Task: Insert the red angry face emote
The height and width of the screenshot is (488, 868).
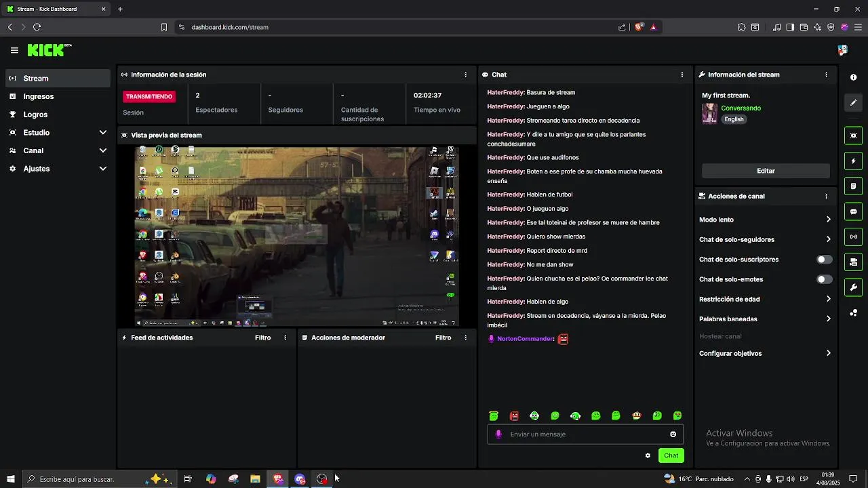Action: point(514,415)
